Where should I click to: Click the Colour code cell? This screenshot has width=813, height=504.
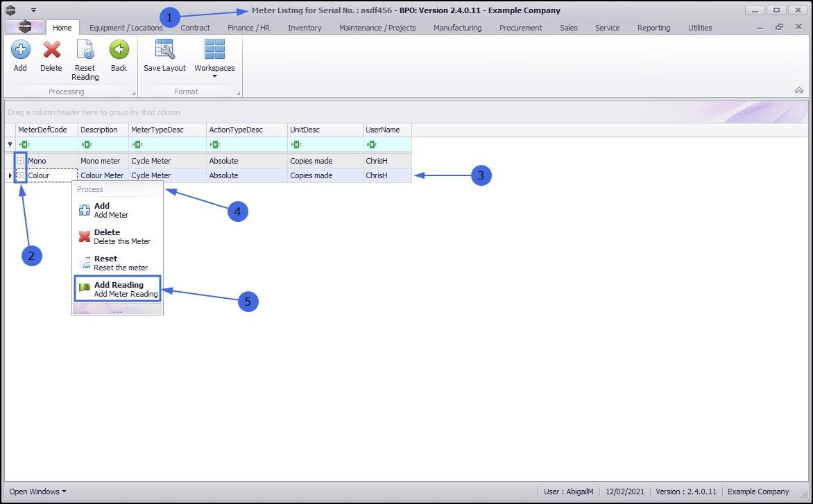tap(51, 175)
